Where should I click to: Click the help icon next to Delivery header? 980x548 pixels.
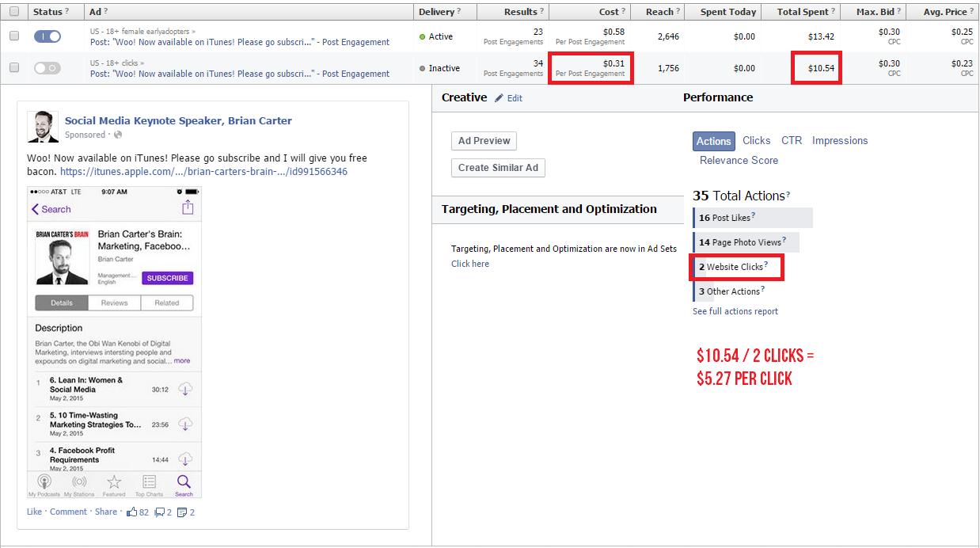pos(459,12)
